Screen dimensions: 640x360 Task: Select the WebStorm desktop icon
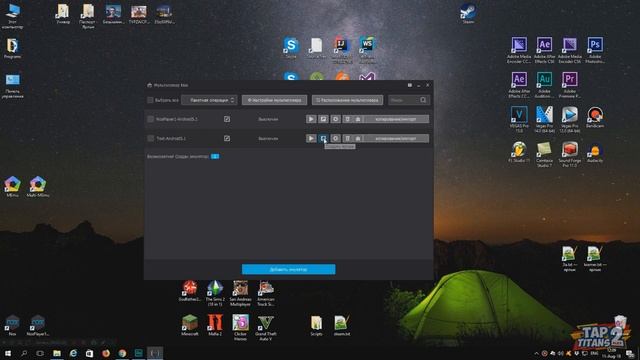tap(367, 49)
